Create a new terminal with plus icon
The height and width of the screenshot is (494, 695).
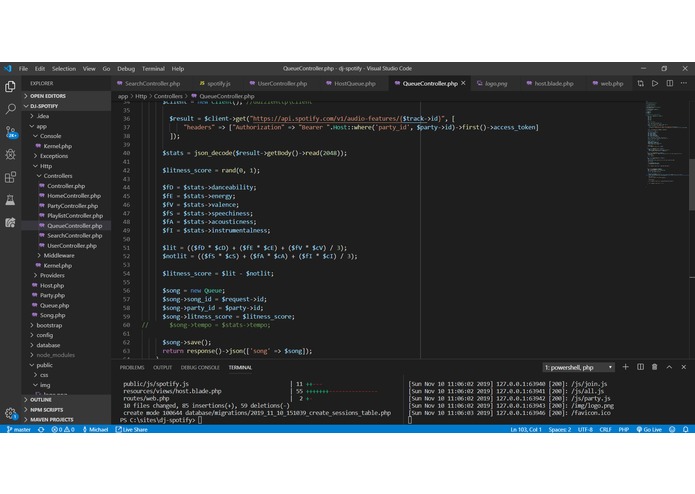625,367
